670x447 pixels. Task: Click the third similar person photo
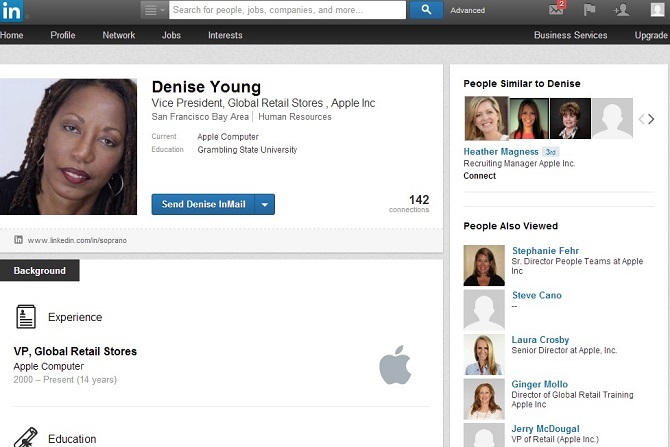[570, 119]
